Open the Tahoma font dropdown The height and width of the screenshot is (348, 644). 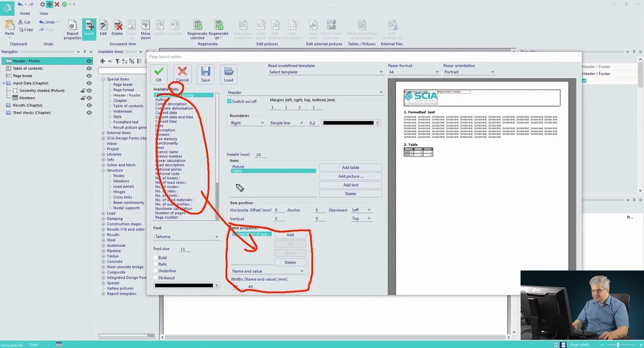coord(186,237)
